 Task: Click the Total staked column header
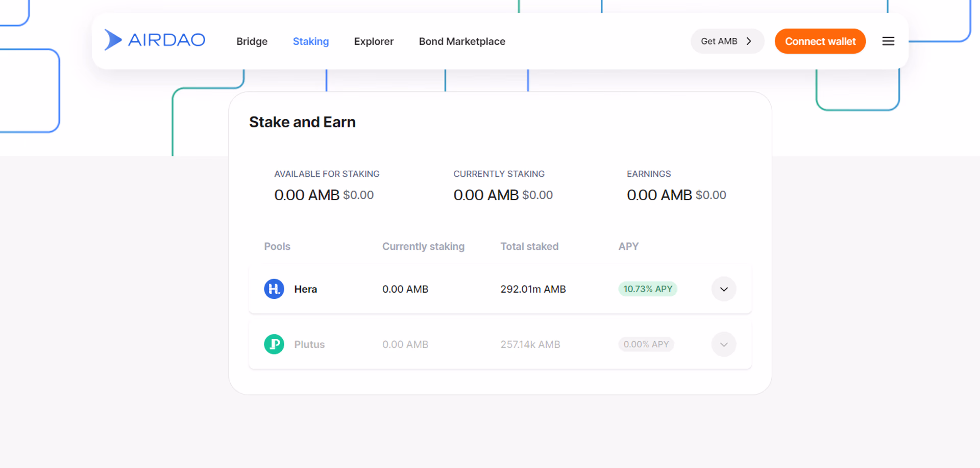click(x=529, y=246)
